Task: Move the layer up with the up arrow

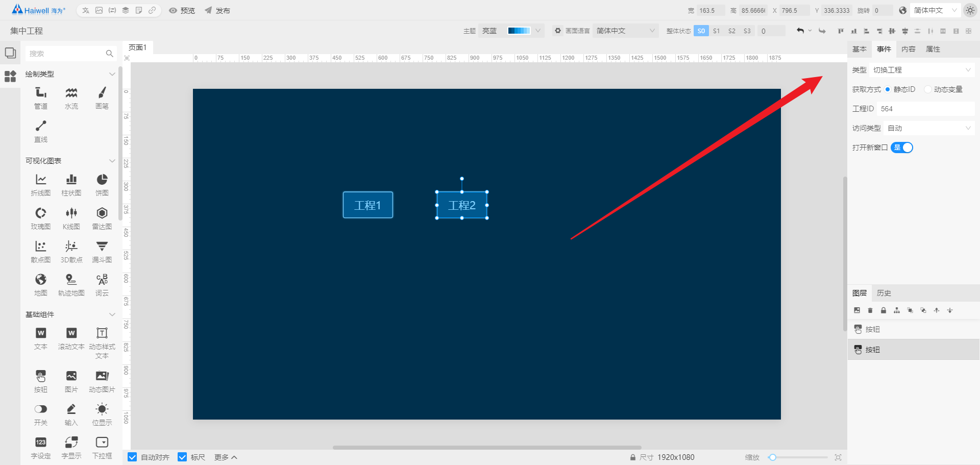Action: click(937, 310)
